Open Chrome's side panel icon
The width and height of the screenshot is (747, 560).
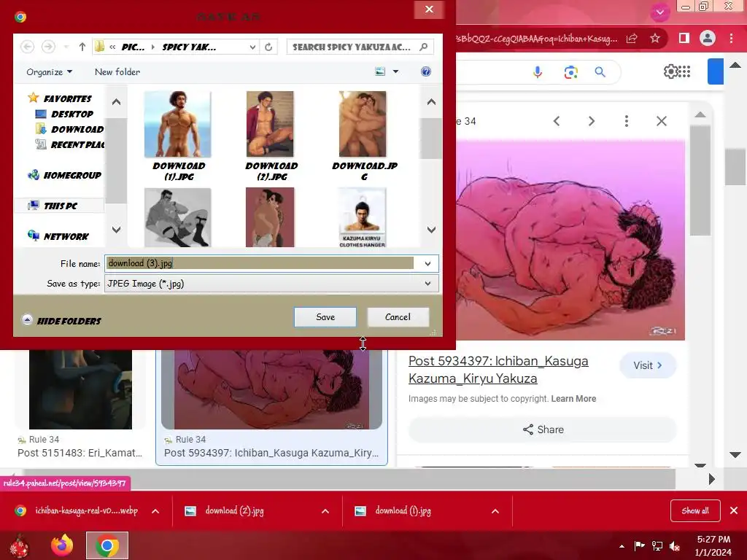684,38
